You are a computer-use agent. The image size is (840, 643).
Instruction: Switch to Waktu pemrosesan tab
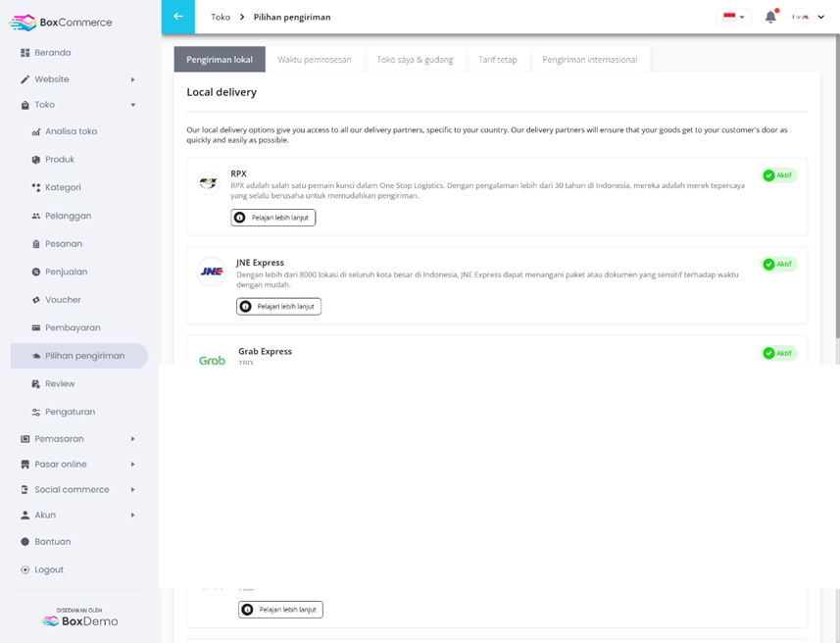(315, 60)
